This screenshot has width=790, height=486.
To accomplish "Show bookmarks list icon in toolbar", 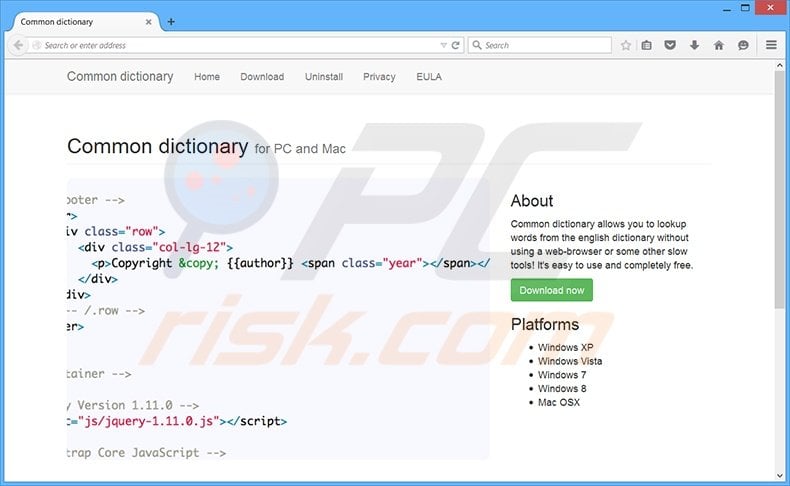I will [x=646, y=45].
